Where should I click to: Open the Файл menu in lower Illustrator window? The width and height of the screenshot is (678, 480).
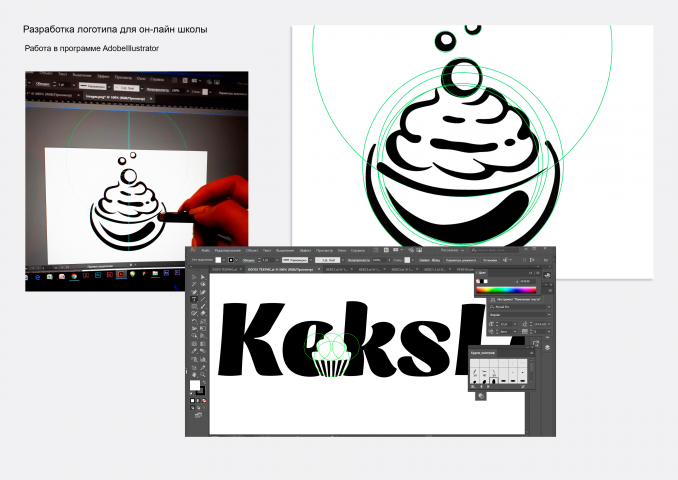[x=205, y=251]
